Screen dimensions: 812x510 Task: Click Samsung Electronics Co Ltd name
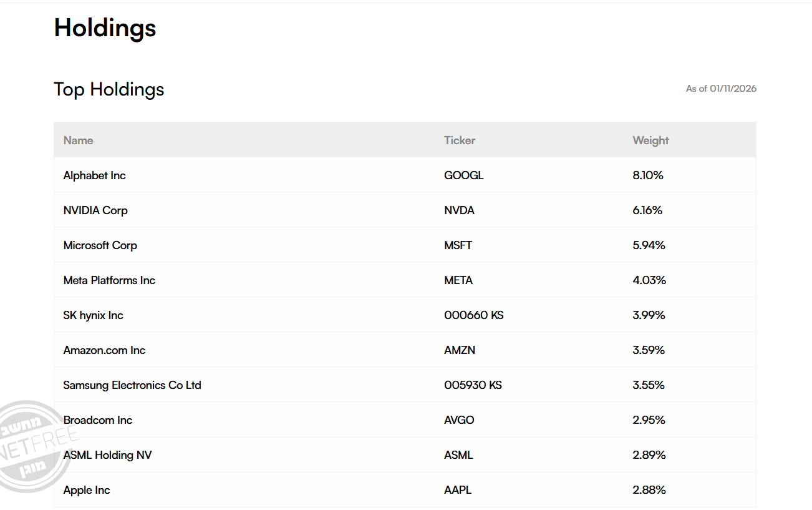(x=132, y=385)
